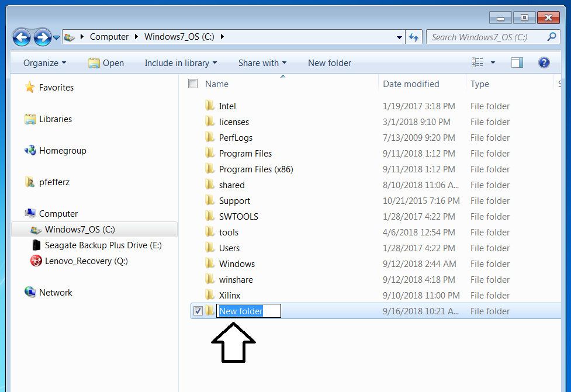Click the Network globe icon

(30, 292)
